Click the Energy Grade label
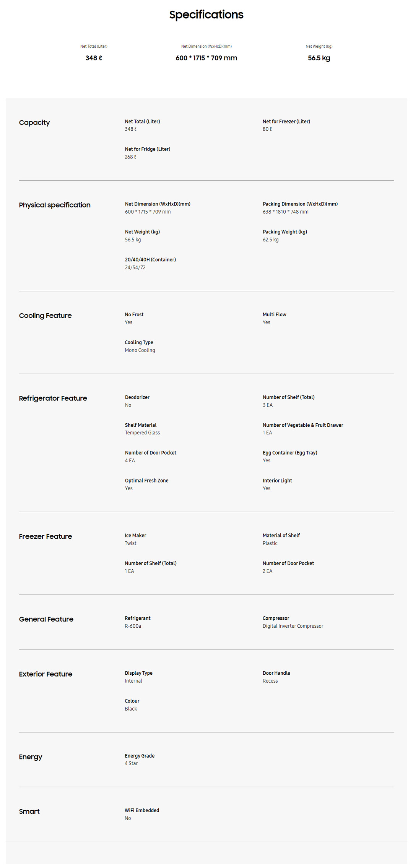 tap(140, 756)
